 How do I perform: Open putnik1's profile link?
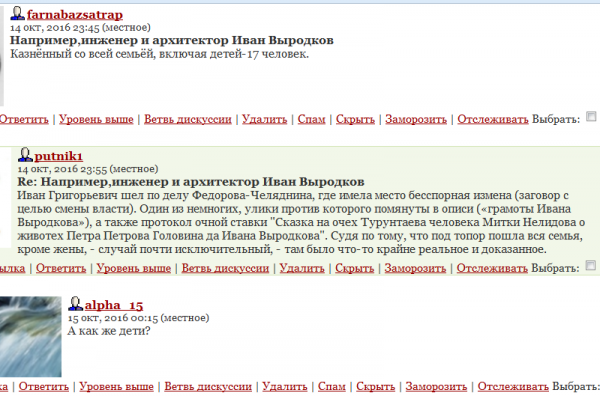(x=59, y=156)
